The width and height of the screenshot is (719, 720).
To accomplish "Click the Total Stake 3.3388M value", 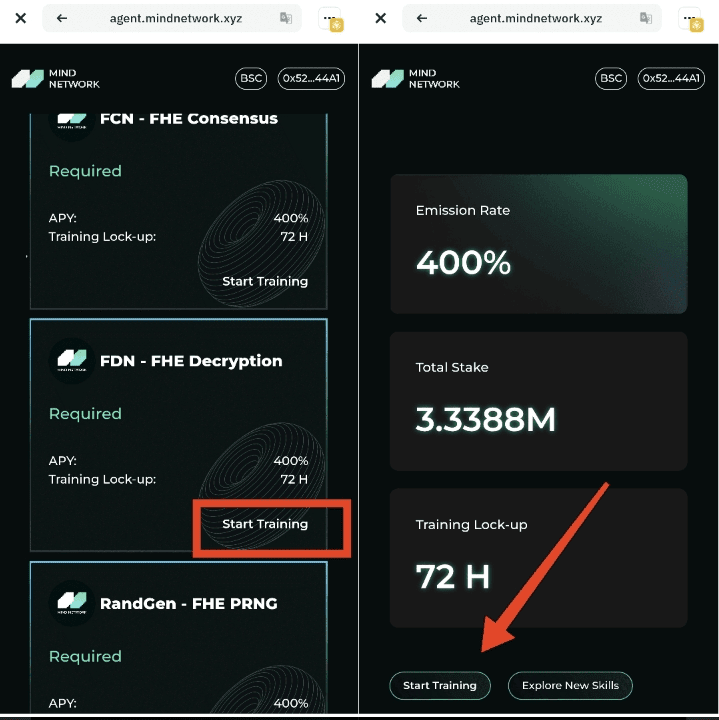I will 485,419.
